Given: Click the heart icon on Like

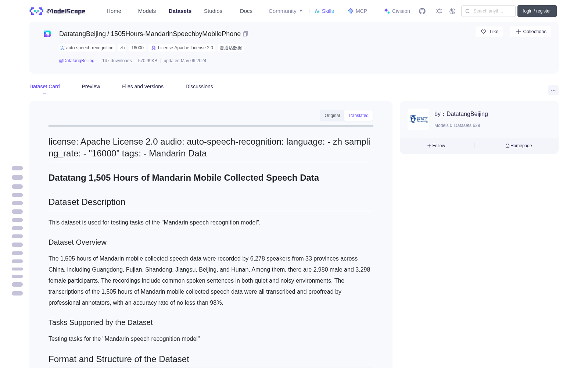Looking at the screenshot, I should pyautogui.click(x=484, y=32).
